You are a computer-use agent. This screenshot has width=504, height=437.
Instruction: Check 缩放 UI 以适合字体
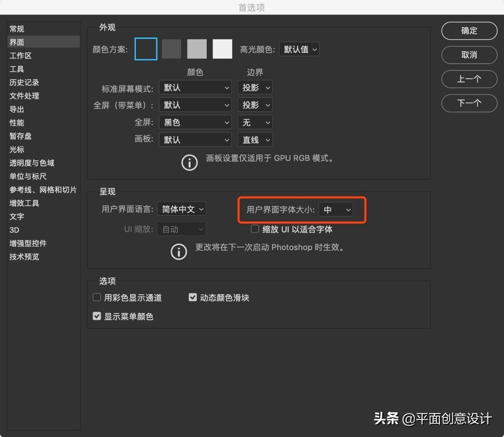(x=255, y=229)
